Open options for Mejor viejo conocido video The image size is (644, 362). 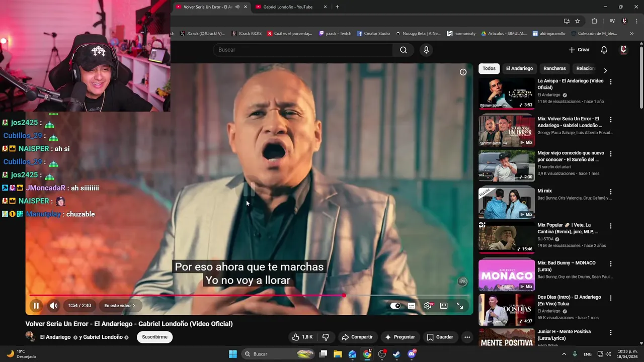click(611, 153)
